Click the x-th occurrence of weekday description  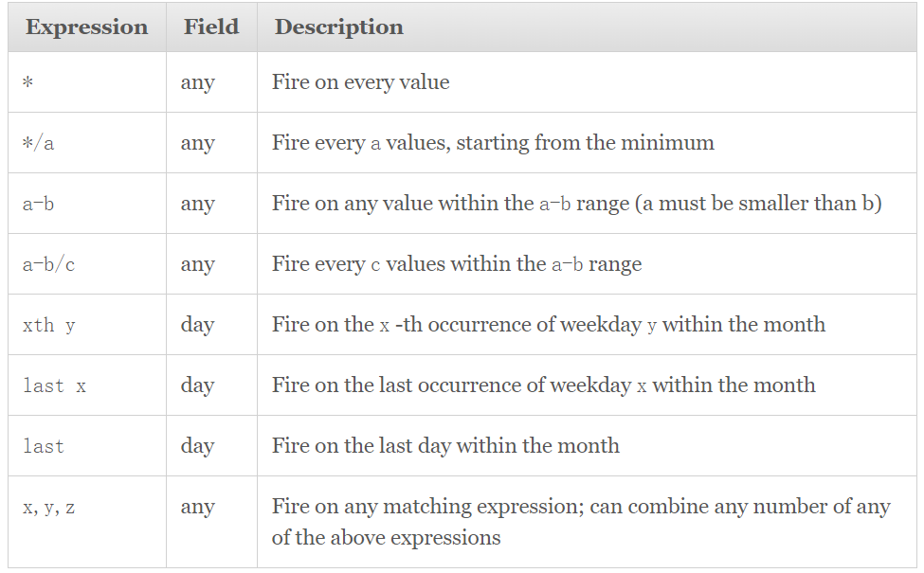[x=549, y=325]
